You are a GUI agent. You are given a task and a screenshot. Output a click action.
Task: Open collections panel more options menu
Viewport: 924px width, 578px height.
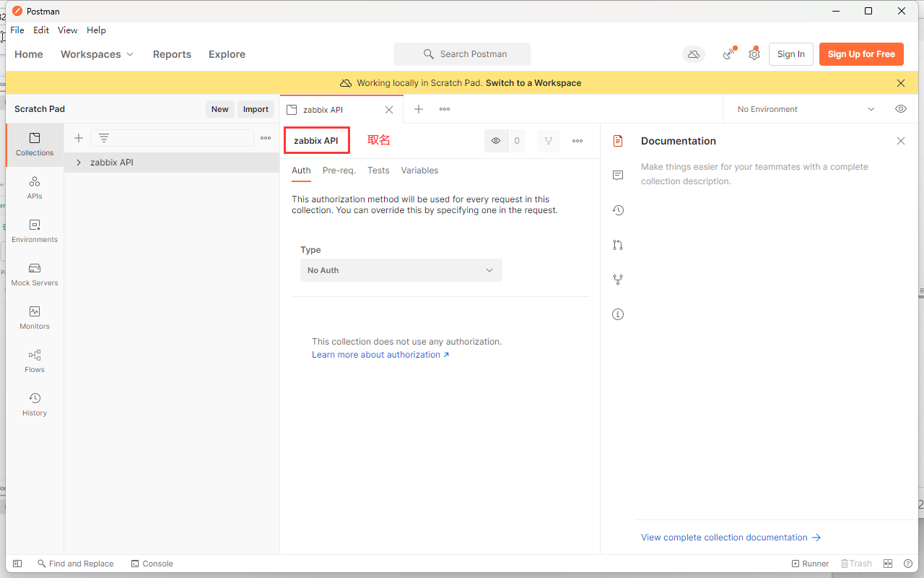[266, 138]
